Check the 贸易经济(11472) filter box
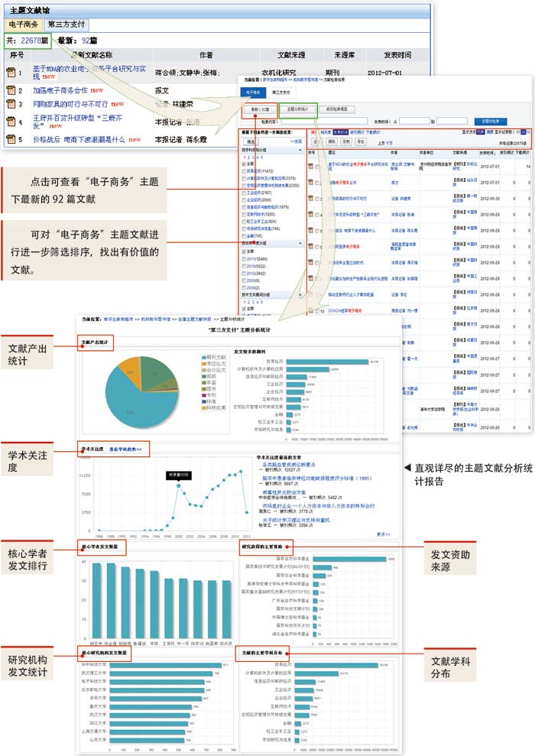535x756 pixels. click(x=244, y=171)
